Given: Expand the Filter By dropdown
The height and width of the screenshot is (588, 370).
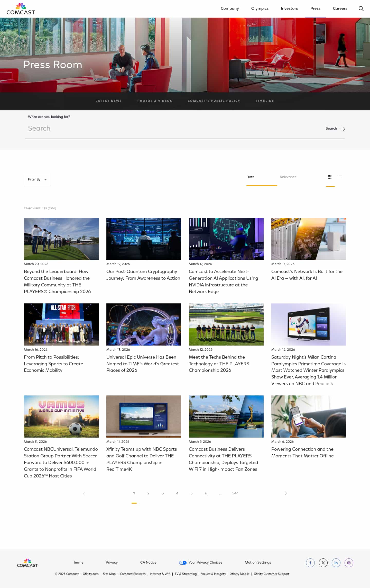Looking at the screenshot, I should point(37,179).
